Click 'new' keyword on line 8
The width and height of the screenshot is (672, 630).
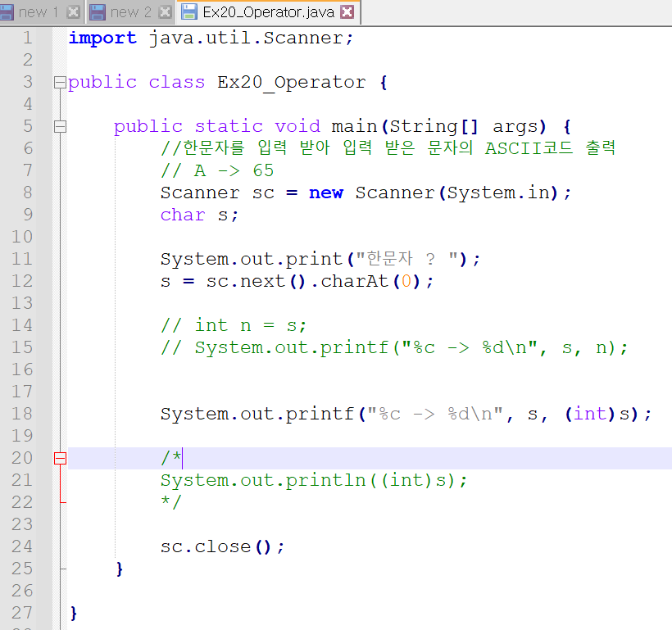[325, 193]
